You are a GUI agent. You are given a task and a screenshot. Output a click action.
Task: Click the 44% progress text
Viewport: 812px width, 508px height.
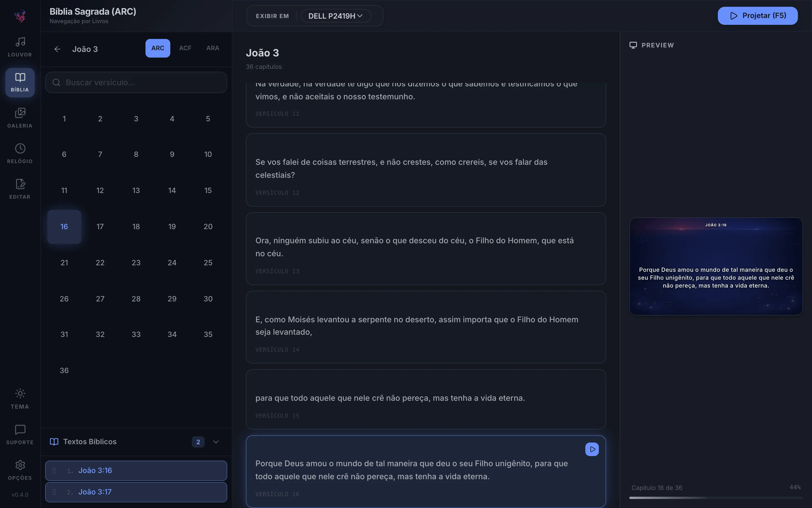pyautogui.click(x=795, y=487)
